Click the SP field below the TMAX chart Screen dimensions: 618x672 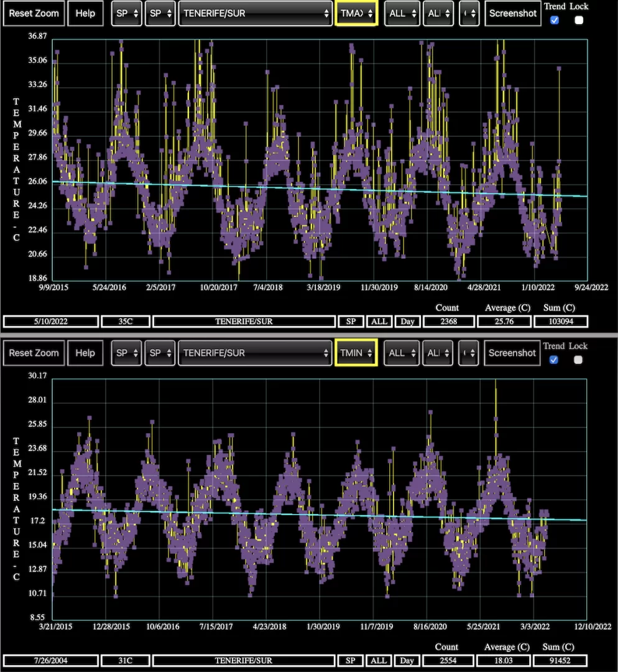coord(351,322)
